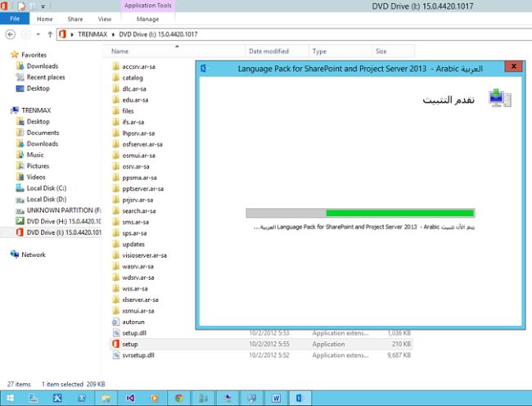This screenshot has height=406, width=532.
Task: Select the lhpsrv.ar-sa folder icon
Action: coord(115,133)
